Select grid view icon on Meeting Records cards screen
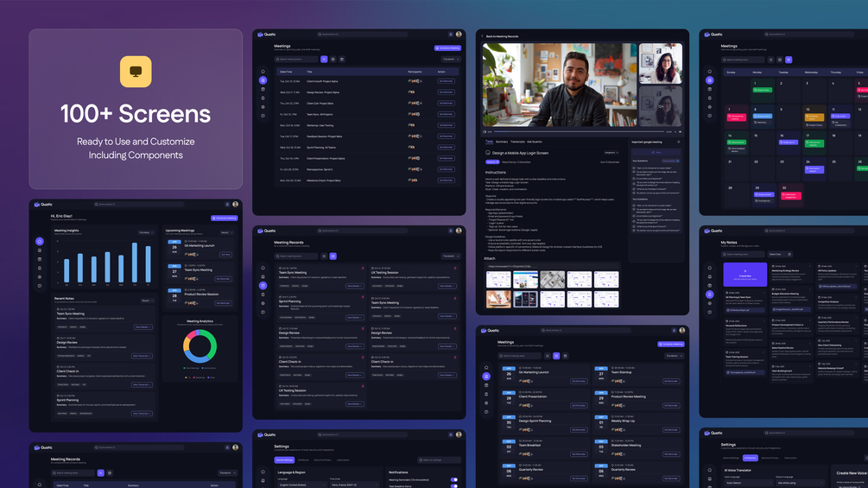Viewport: 868px width, 488px height. click(x=333, y=257)
